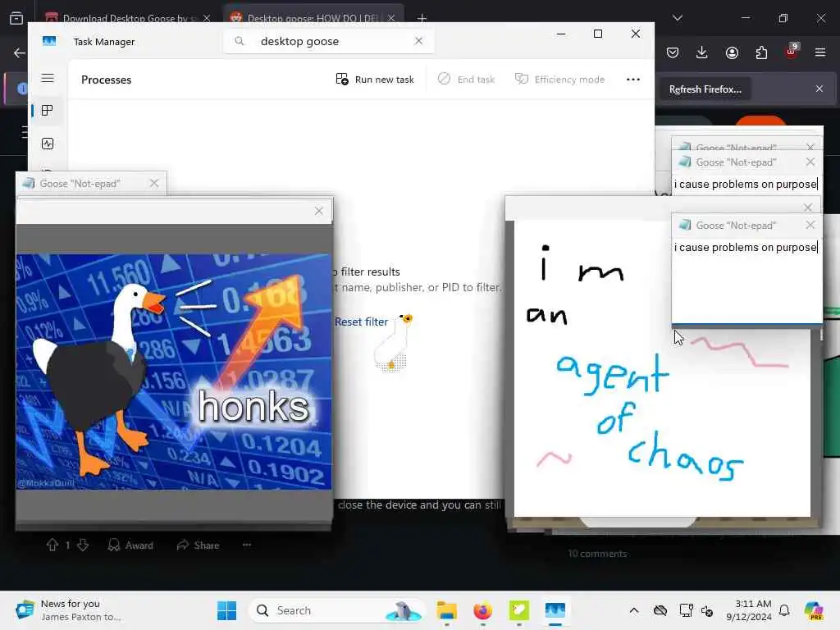Click the 10 comments text
Viewport: 840px width, 630px height.
coord(597,554)
